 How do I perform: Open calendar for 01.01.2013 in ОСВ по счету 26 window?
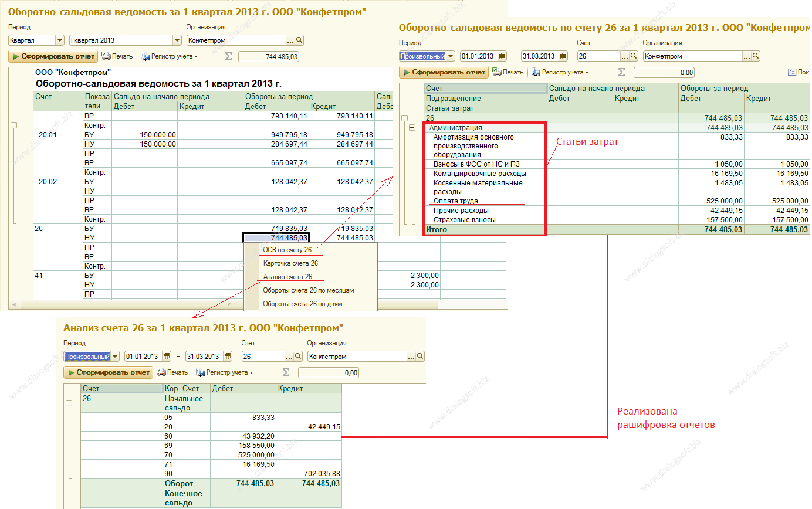click(502, 56)
